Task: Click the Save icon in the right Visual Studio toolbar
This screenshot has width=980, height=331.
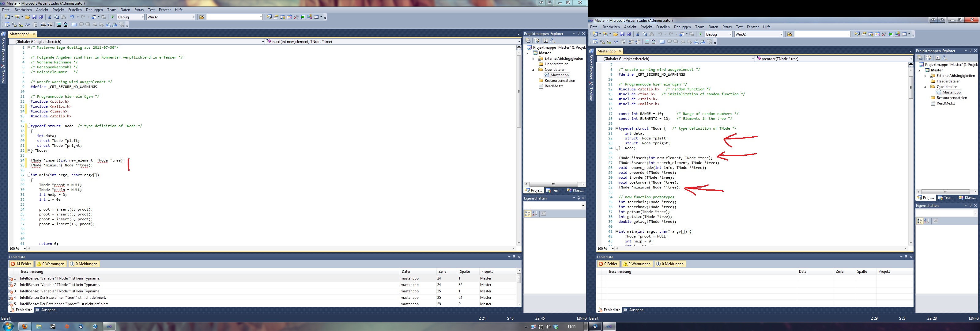Action: click(622, 34)
